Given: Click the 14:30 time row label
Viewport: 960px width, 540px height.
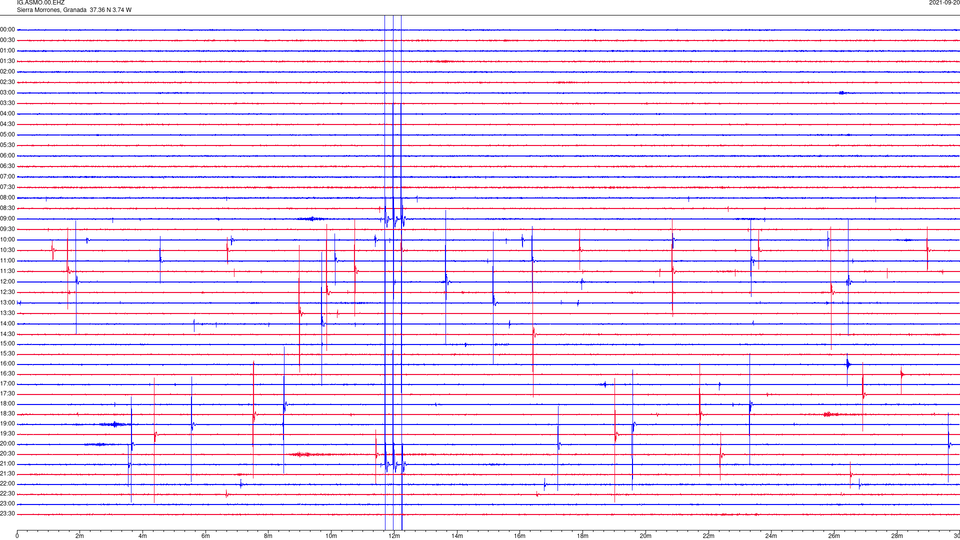Looking at the screenshot, I should tap(7, 334).
